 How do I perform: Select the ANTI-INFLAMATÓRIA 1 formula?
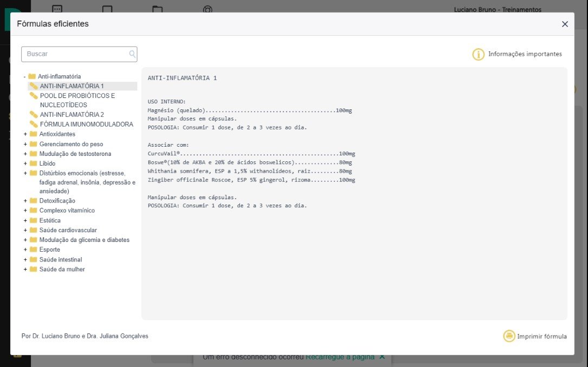click(71, 86)
